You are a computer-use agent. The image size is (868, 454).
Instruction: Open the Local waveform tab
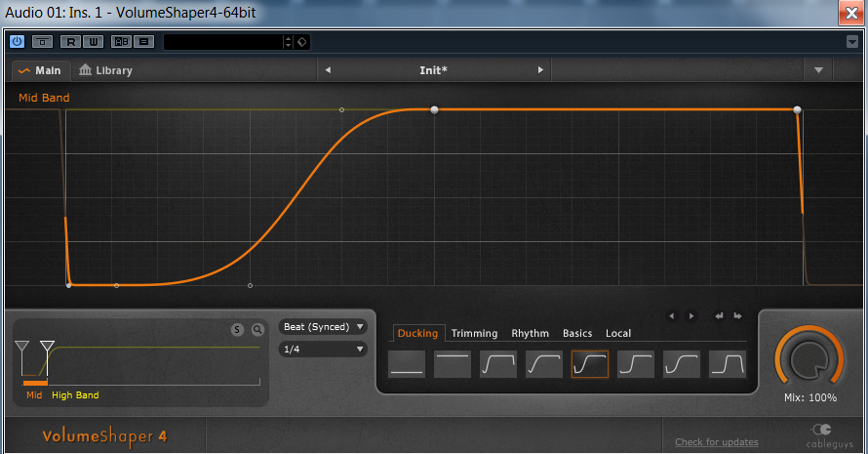click(x=618, y=333)
